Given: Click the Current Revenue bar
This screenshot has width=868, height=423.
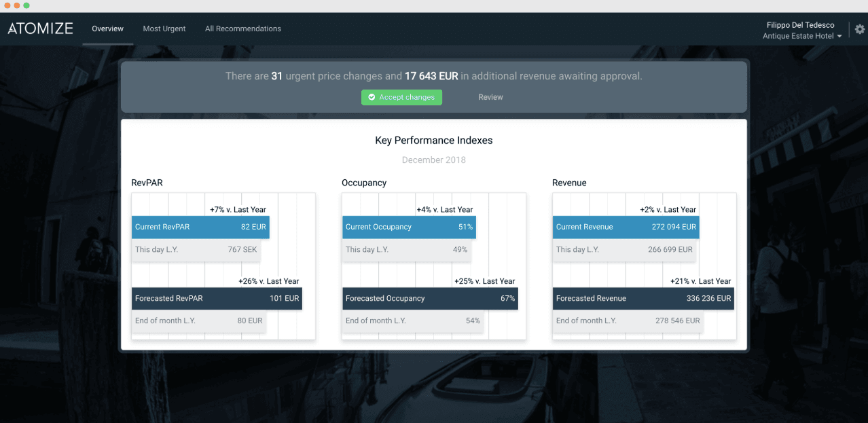Looking at the screenshot, I should click(x=626, y=227).
